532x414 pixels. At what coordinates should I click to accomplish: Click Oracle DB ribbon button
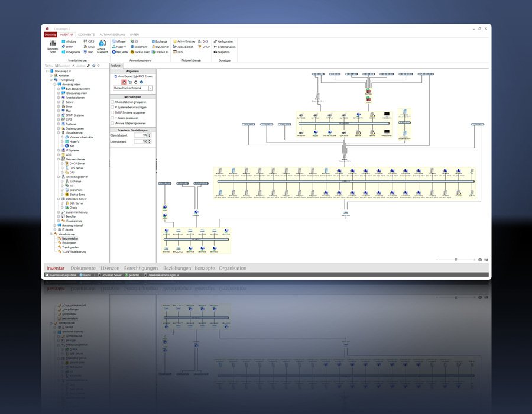point(160,52)
